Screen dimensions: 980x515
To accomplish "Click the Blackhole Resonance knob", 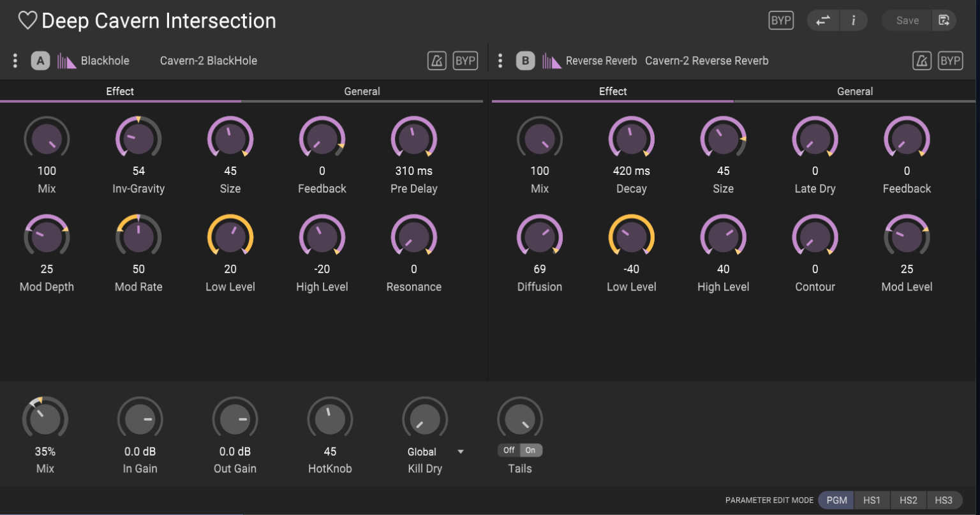I will click(414, 237).
